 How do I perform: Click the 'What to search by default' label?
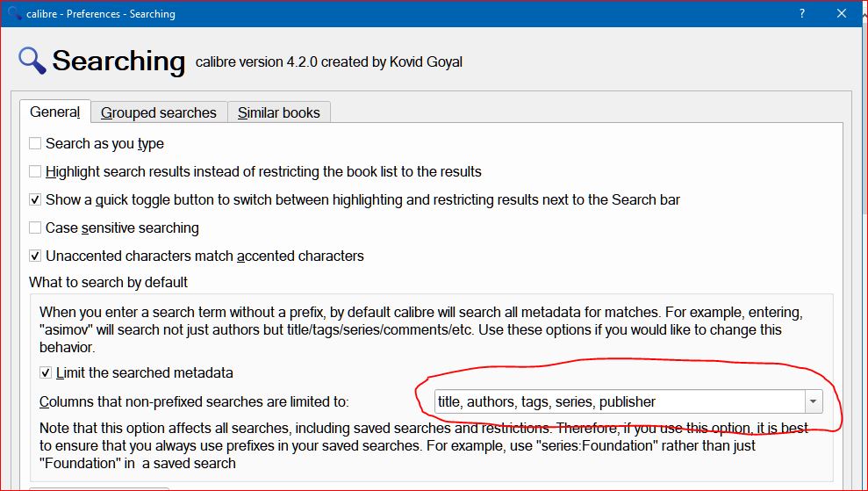tap(108, 282)
